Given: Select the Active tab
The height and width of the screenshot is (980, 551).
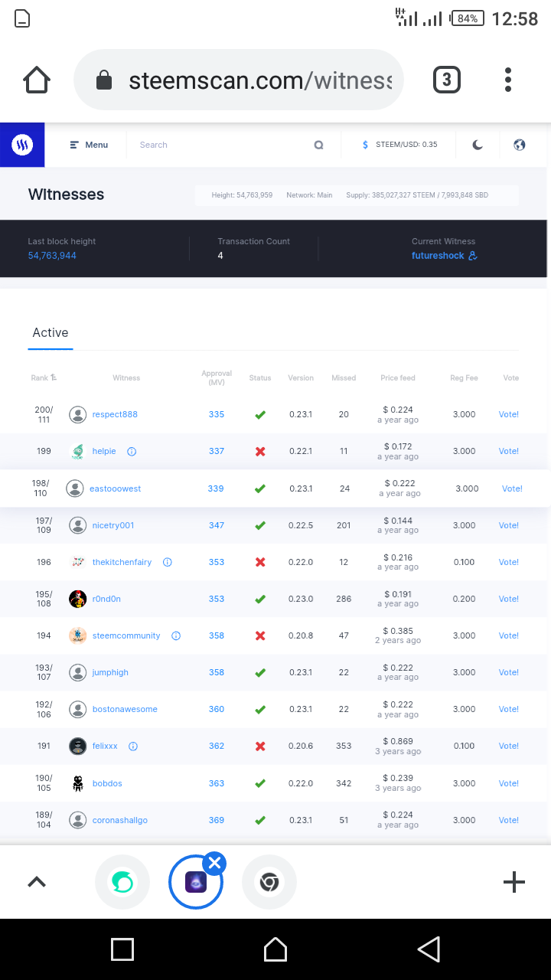Looking at the screenshot, I should point(51,333).
